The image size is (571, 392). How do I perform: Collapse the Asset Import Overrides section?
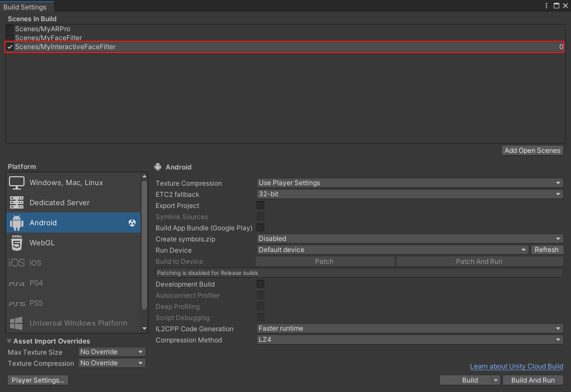point(9,341)
